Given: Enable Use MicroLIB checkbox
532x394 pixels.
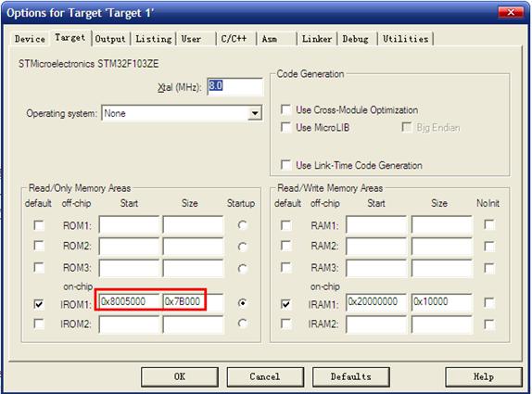Looking at the screenshot, I should 285,127.
